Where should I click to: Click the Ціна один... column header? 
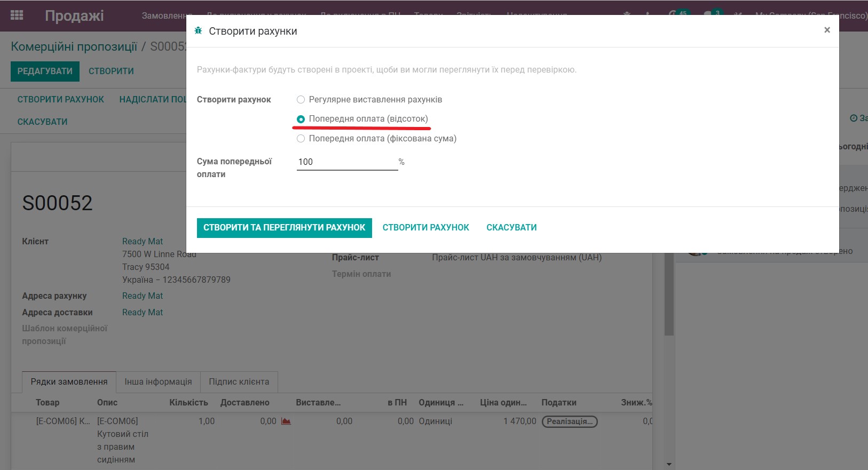(x=503, y=402)
